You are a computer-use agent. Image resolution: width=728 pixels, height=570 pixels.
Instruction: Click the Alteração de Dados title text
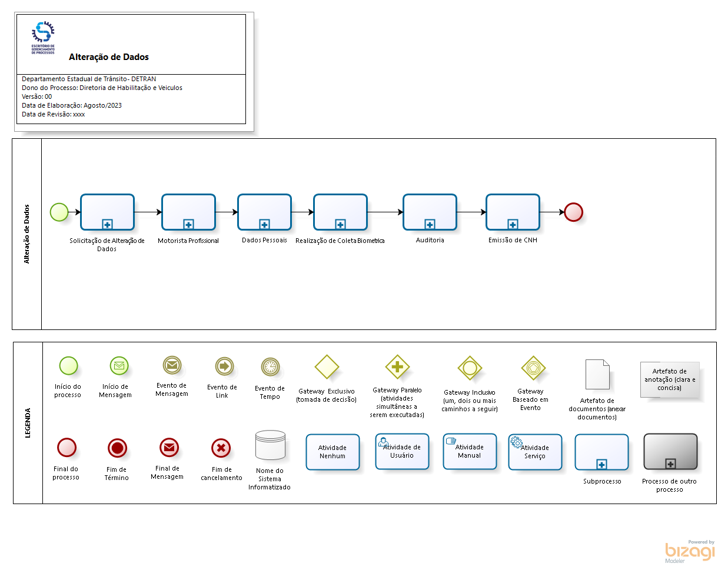[109, 57]
